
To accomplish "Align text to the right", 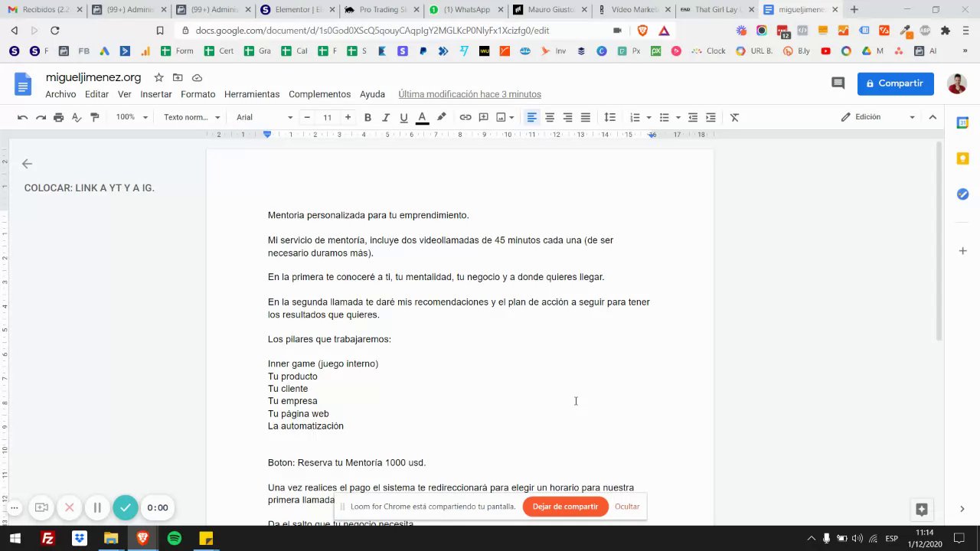I will point(567,117).
